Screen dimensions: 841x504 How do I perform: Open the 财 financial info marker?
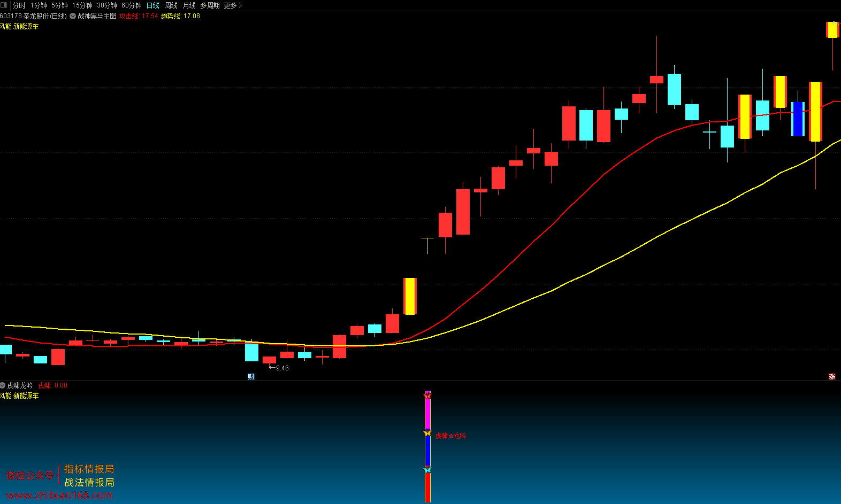click(x=251, y=377)
